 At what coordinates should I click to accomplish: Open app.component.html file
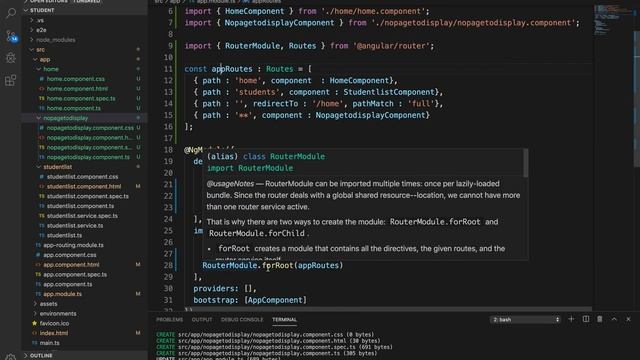point(71,265)
